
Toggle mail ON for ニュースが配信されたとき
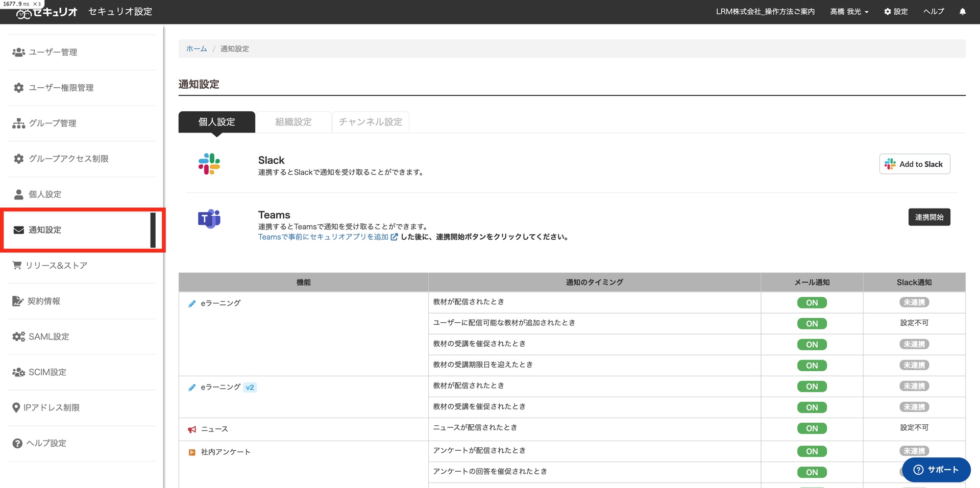[812, 428]
